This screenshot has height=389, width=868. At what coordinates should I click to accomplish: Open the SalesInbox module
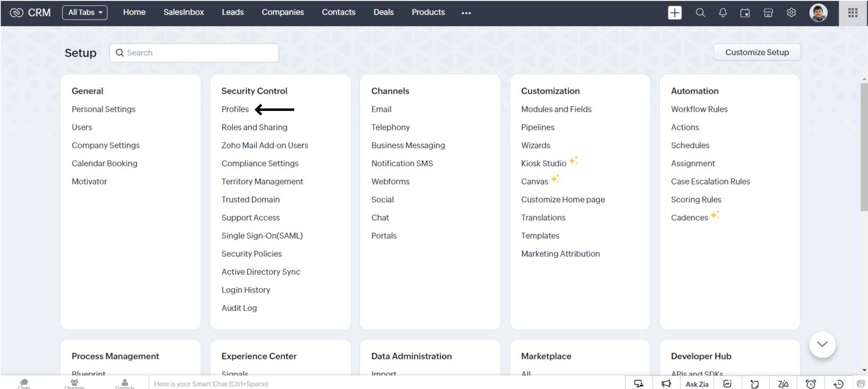(x=183, y=12)
